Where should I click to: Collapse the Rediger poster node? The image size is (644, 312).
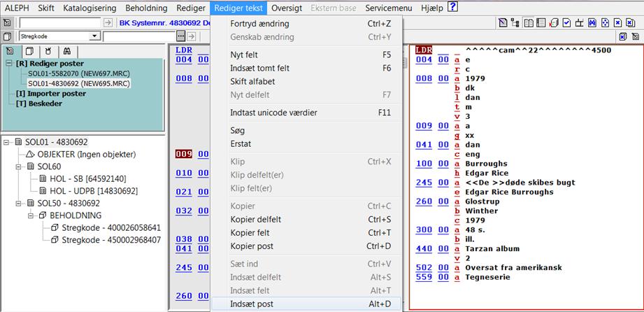(9, 63)
